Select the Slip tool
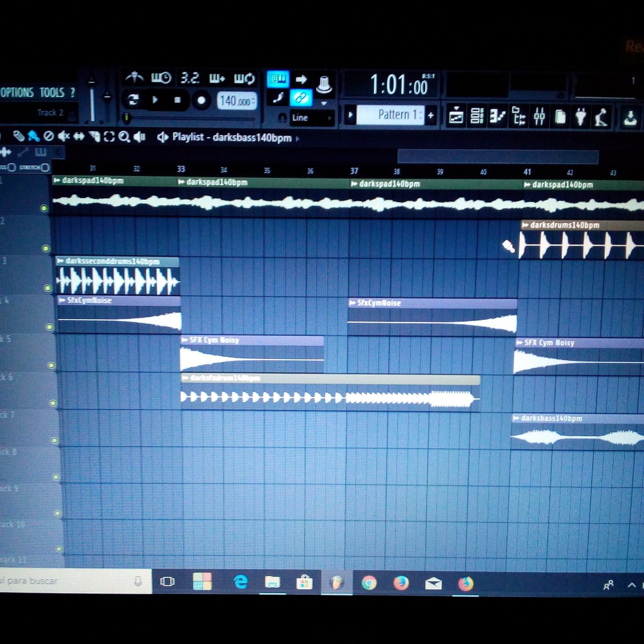The image size is (644, 644). coord(79,137)
